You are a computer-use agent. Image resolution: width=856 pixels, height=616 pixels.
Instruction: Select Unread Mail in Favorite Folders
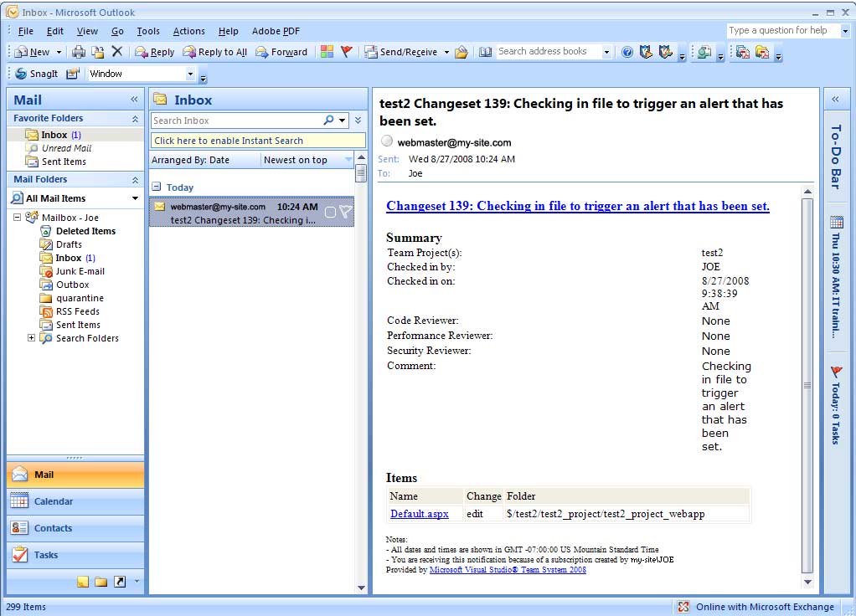pos(67,148)
